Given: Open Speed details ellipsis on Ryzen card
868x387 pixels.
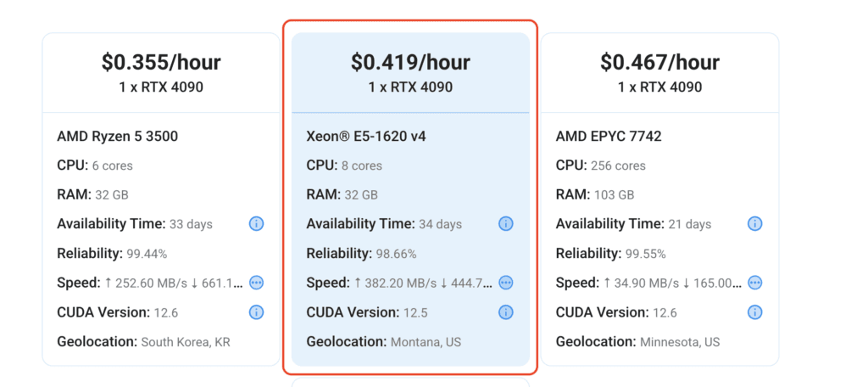Looking at the screenshot, I should coord(256,283).
